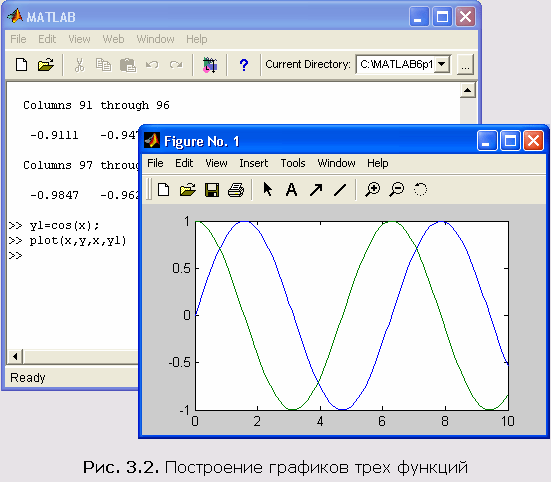Click the yl=cos(x); command text
The image size is (551, 482).
click(x=64, y=225)
